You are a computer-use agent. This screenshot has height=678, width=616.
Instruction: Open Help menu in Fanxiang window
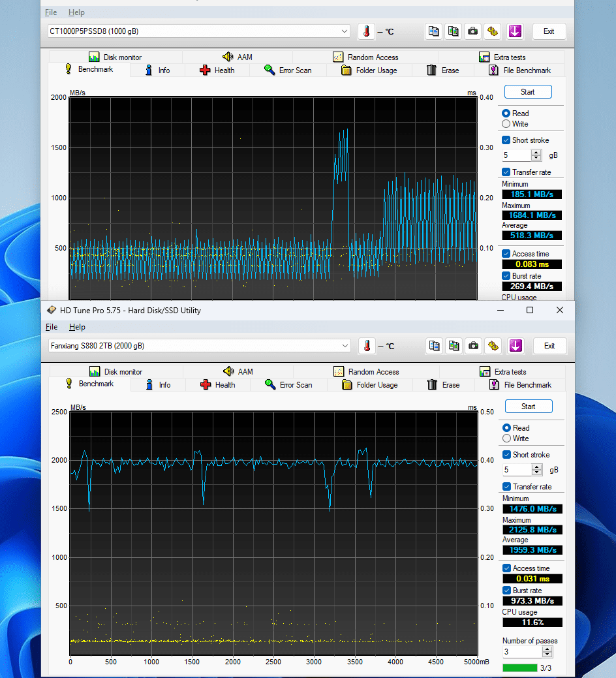pyautogui.click(x=77, y=327)
